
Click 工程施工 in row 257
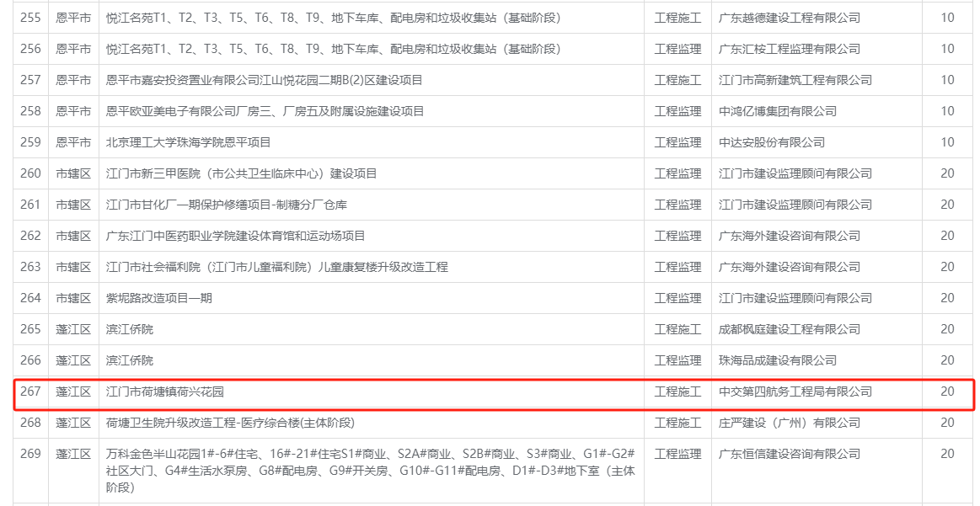677,80
